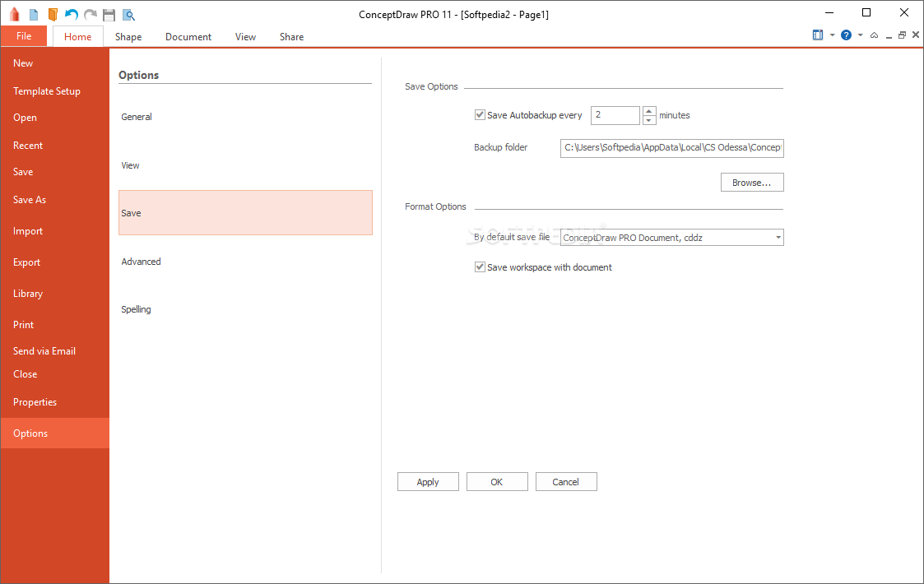924x584 pixels.
Task: Decrease the autobackup minutes value
Action: tap(649, 120)
